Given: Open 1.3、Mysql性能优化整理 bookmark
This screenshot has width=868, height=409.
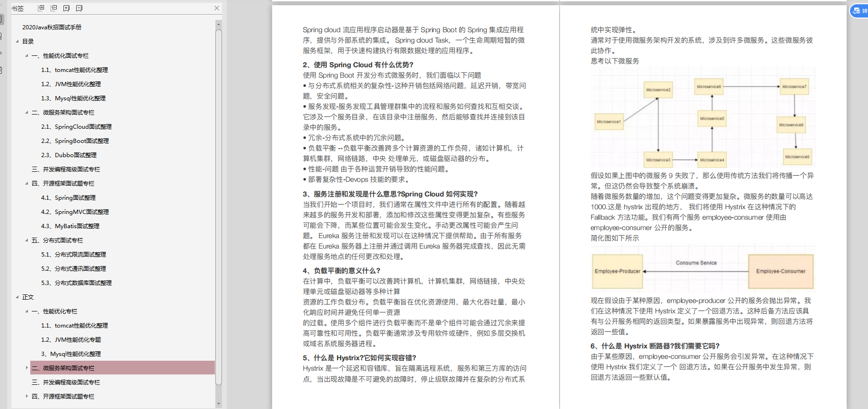Looking at the screenshot, I should 73,98.
